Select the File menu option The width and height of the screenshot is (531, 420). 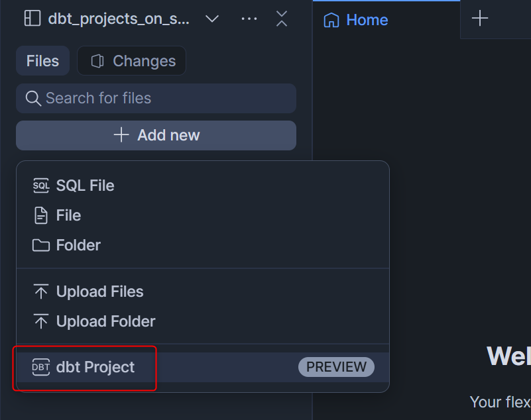point(68,215)
